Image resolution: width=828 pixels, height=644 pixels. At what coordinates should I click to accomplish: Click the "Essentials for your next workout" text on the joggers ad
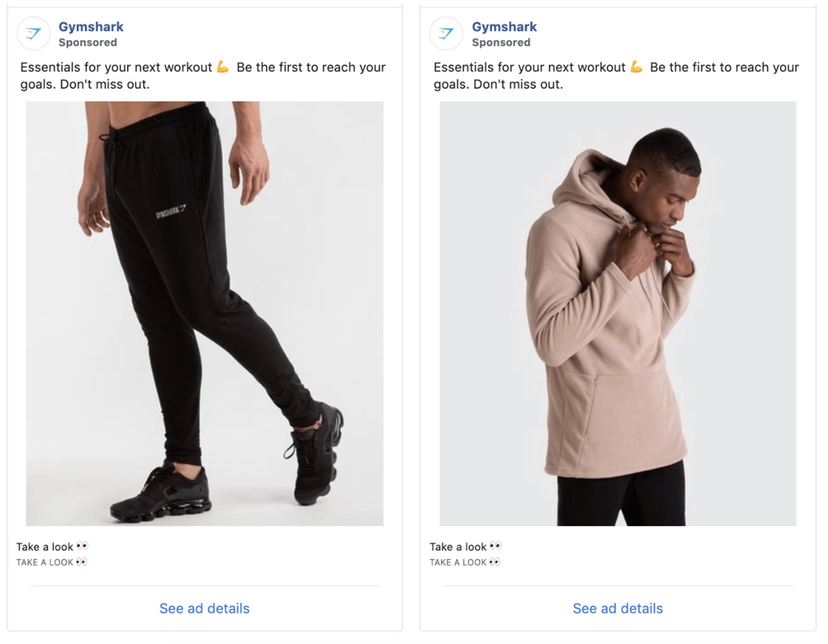coord(116,68)
